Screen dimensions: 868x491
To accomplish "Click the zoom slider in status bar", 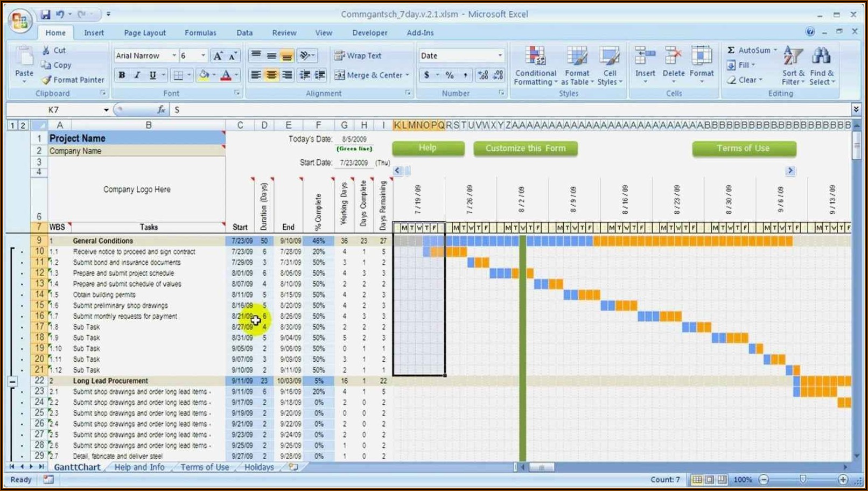I will point(803,479).
